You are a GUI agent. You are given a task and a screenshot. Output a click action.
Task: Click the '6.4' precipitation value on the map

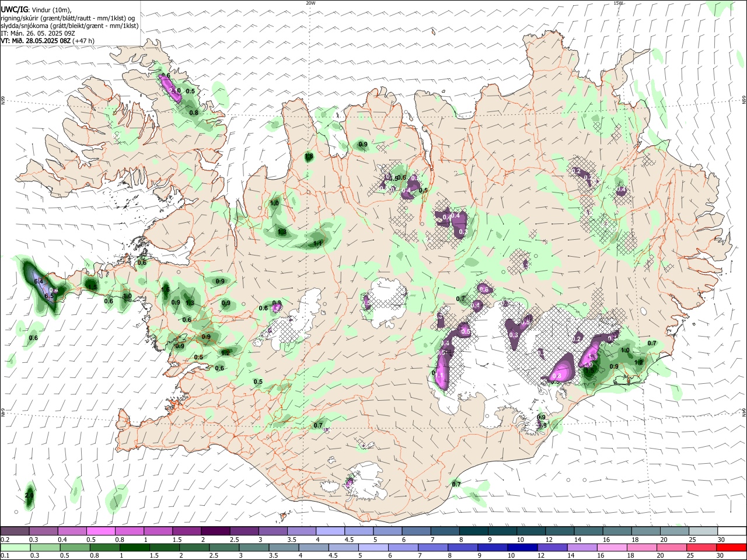coord(39,282)
